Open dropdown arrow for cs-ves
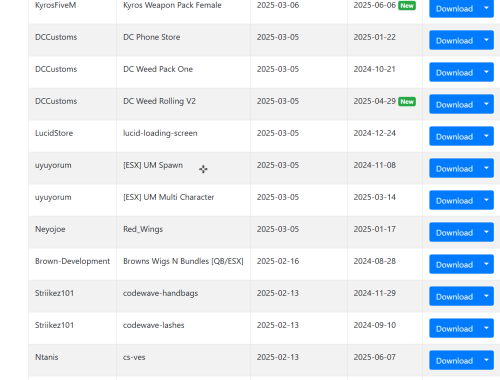 [x=487, y=360]
